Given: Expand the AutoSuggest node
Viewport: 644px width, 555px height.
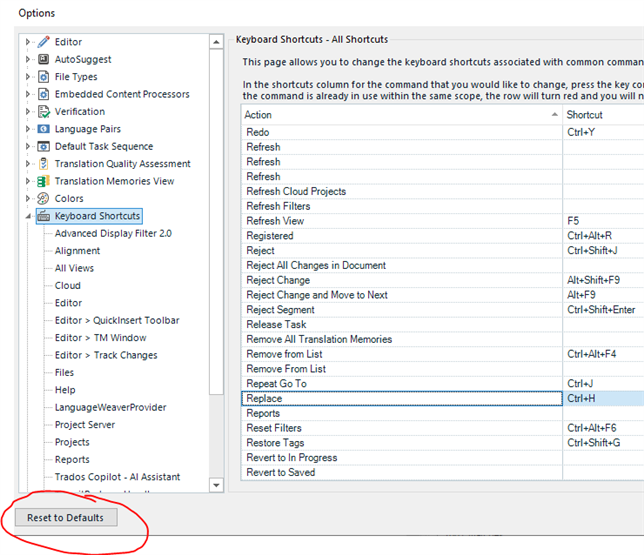Looking at the screenshot, I should click(28, 59).
